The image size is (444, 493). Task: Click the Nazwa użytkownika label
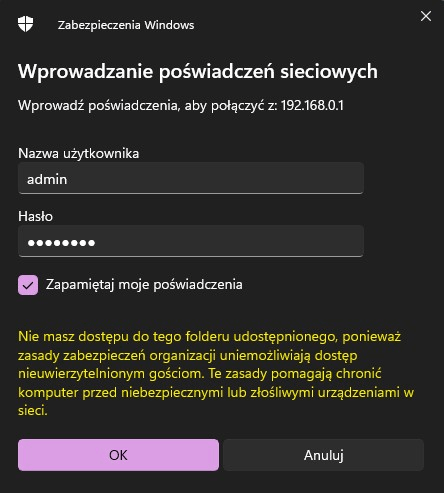pyautogui.click(x=79, y=153)
